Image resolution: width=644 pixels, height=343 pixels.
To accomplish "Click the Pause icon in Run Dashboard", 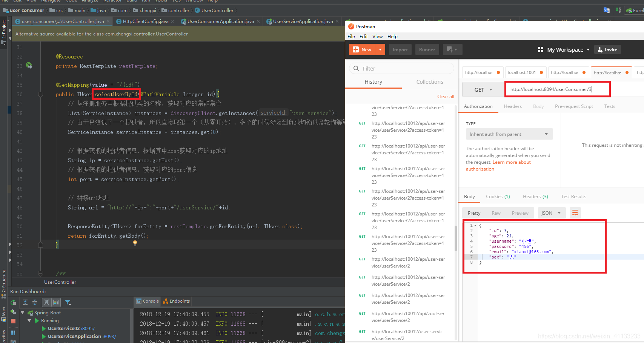I will click(x=13, y=332).
